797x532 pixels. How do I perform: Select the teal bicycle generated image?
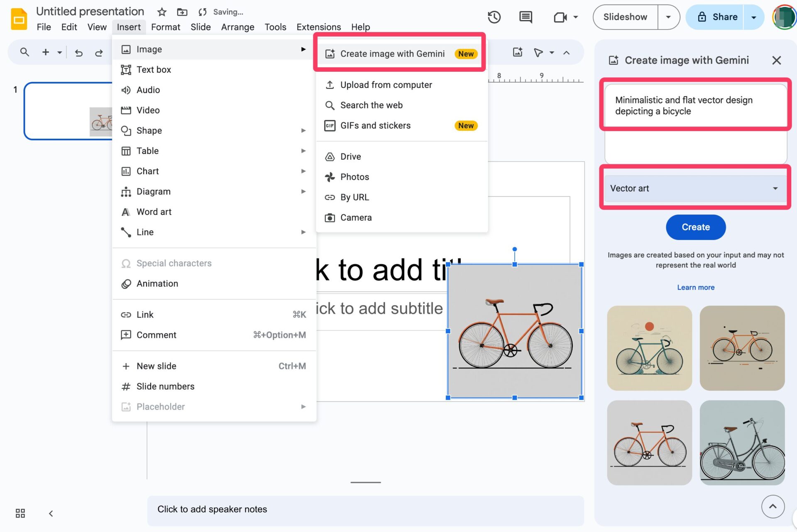tap(649, 348)
